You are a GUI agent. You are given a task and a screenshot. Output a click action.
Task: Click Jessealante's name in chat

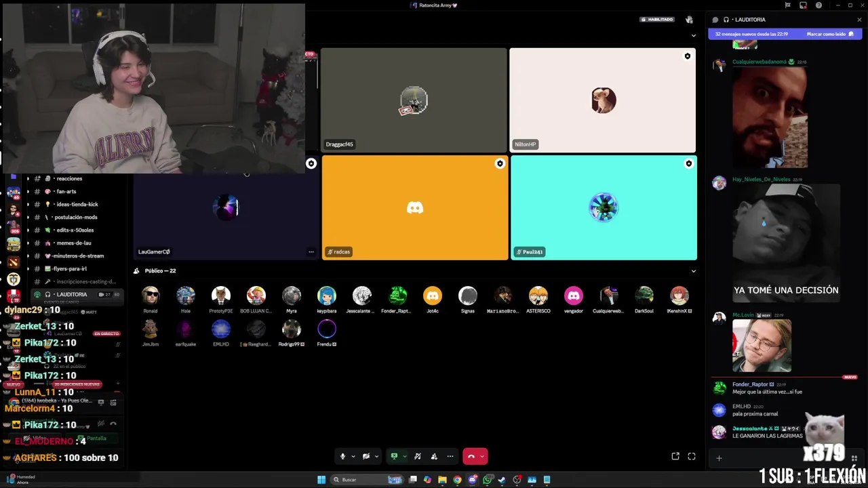750,428
